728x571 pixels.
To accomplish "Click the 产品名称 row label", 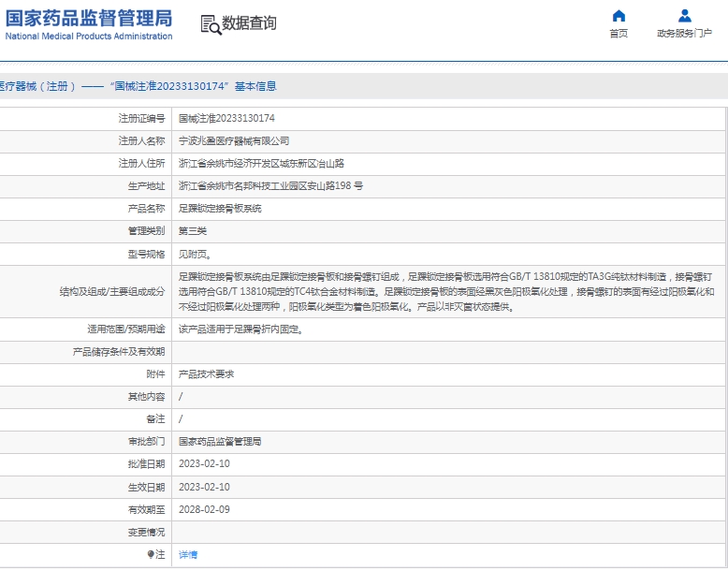I will pos(146,208).
